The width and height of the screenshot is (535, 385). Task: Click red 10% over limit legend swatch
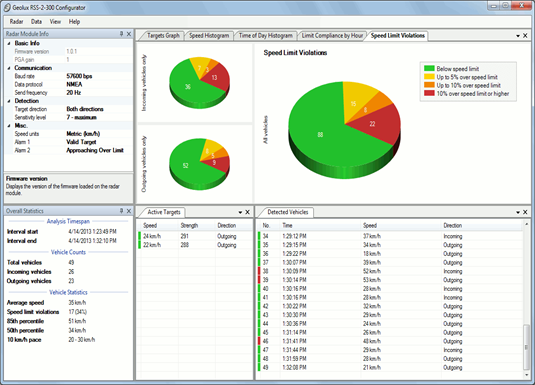[429, 93]
